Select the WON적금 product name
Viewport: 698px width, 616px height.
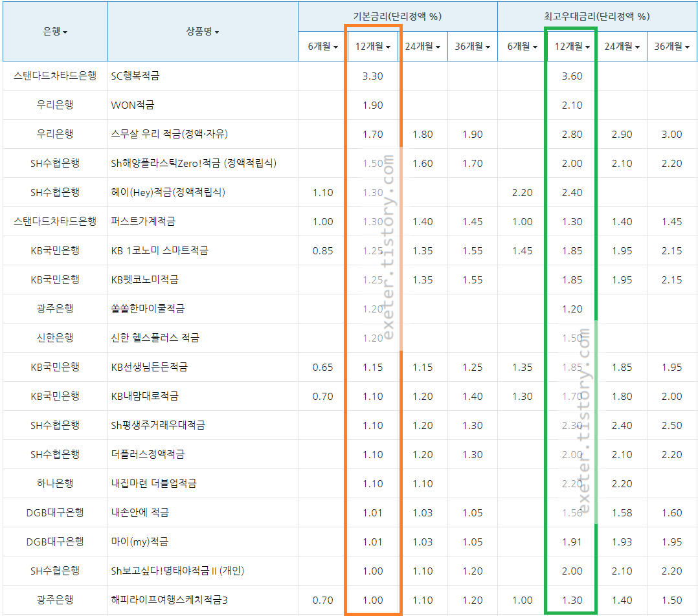coord(133,105)
